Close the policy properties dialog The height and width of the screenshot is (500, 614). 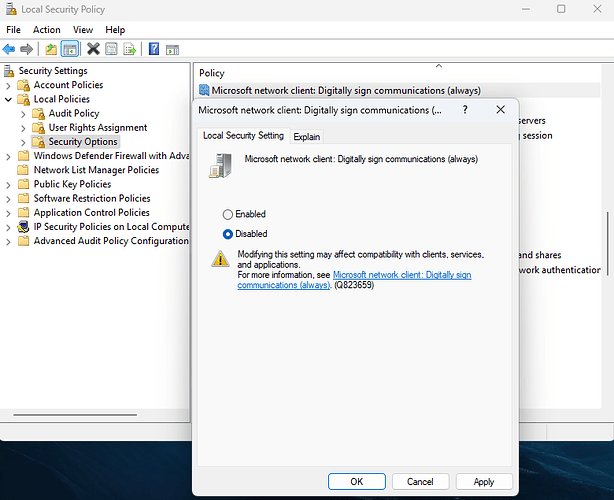pyautogui.click(x=500, y=110)
